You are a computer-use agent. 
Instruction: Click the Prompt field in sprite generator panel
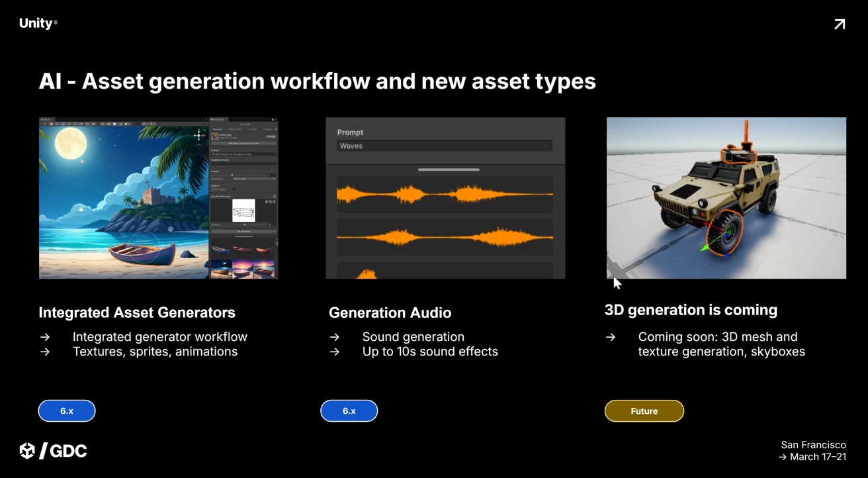click(243, 154)
